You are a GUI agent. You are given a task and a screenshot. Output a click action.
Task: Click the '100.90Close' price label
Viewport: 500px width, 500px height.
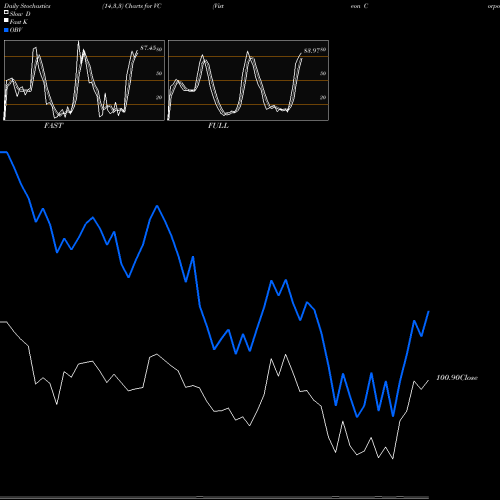pos(457,378)
